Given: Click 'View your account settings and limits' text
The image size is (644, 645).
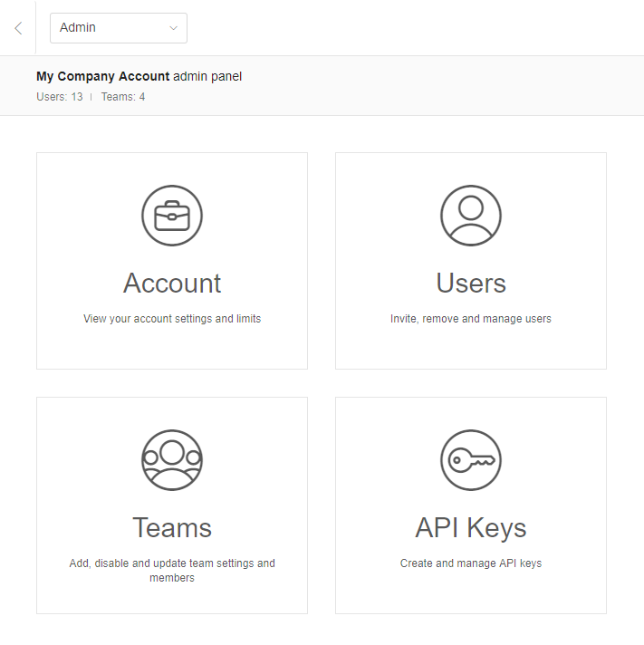Looking at the screenshot, I should click(x=172, y=319).
